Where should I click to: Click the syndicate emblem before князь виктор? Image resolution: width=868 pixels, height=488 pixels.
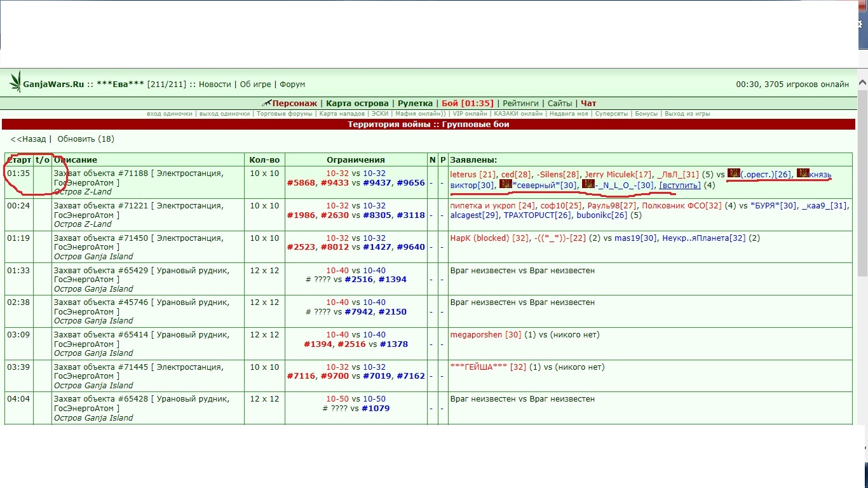click(x=803, y=174)
